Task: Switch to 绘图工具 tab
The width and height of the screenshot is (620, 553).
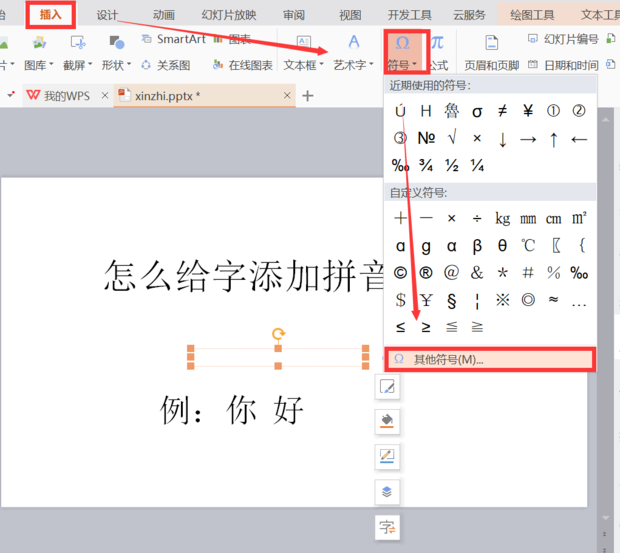Action: tap(532, 15)
